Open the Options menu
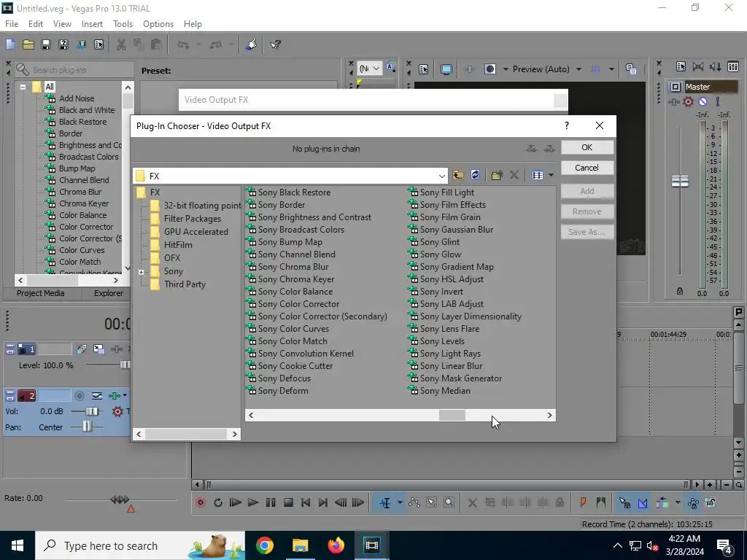The width and height of the screenshot is (747, 560). tap(158, 24)
